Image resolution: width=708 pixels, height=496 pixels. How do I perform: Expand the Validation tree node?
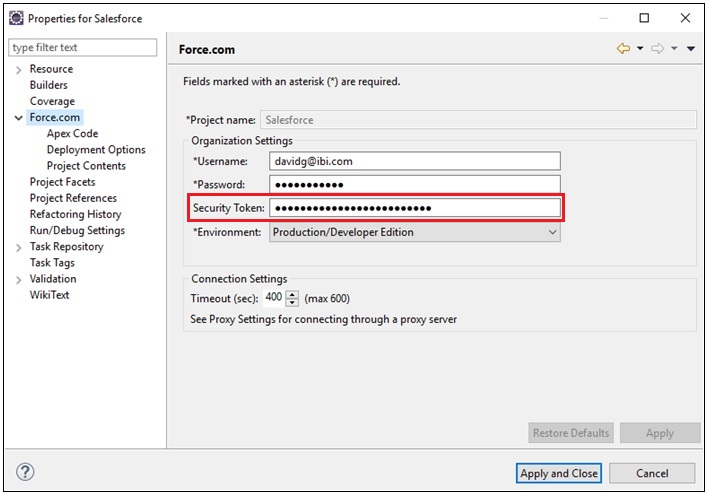click(19, 280)
